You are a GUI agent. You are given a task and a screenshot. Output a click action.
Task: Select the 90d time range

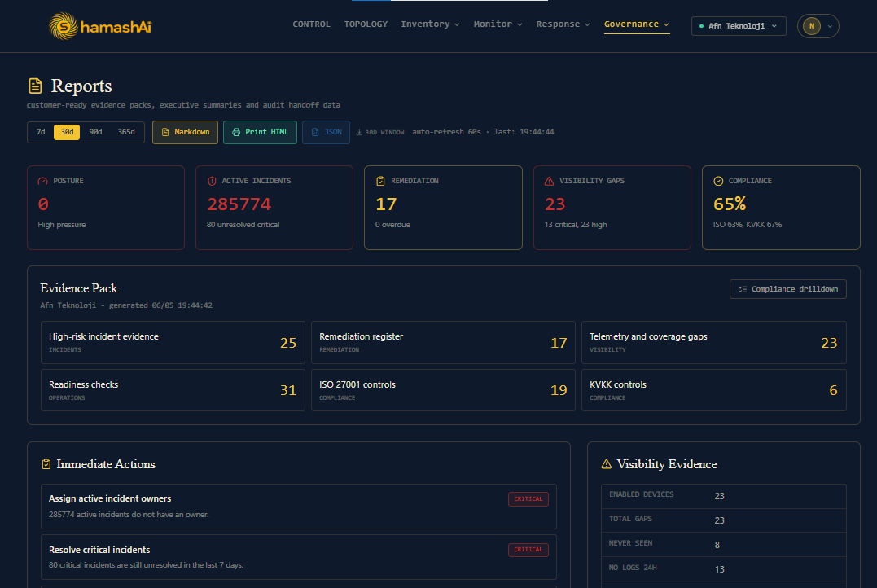[x=95, y=132]
